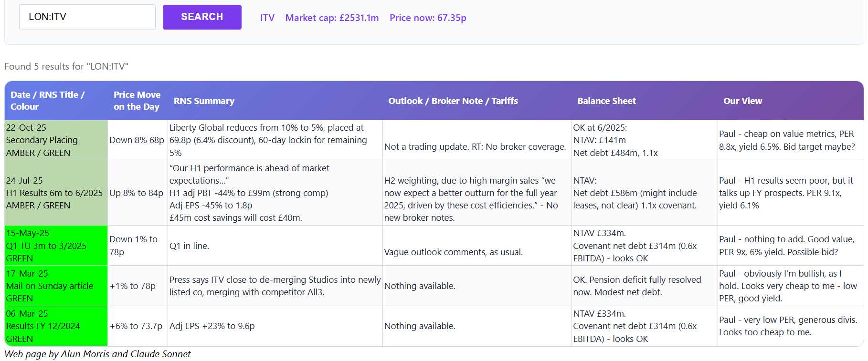Click the purple SEARCH button
Image resolution: width=868 pixels, height=361 pixels.
point(202,17)
